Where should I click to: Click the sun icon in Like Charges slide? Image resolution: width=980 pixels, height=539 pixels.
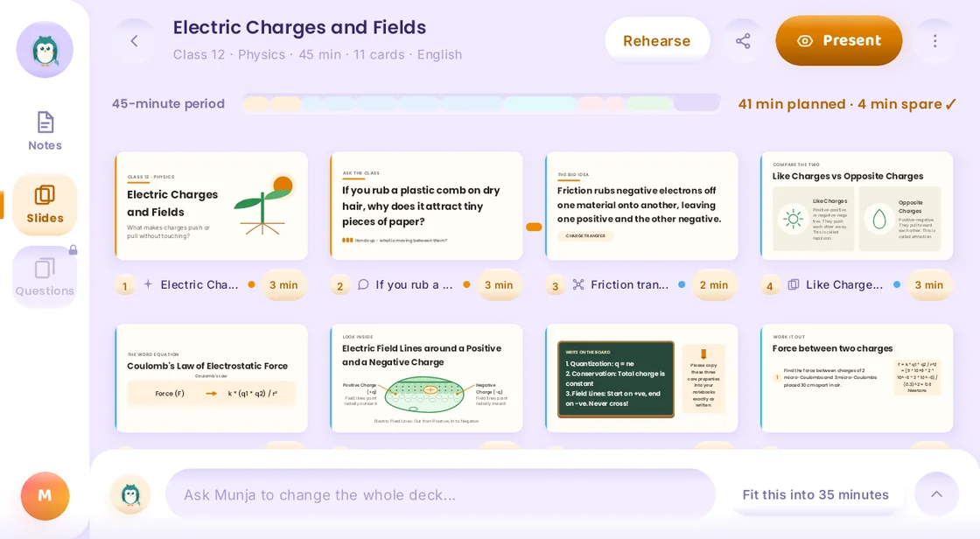(793, 219)
